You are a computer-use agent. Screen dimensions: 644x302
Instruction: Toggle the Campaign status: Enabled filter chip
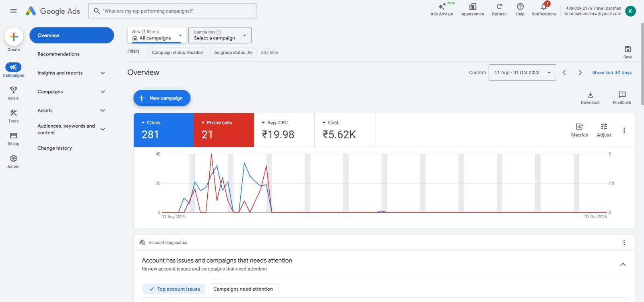(177, 52)
